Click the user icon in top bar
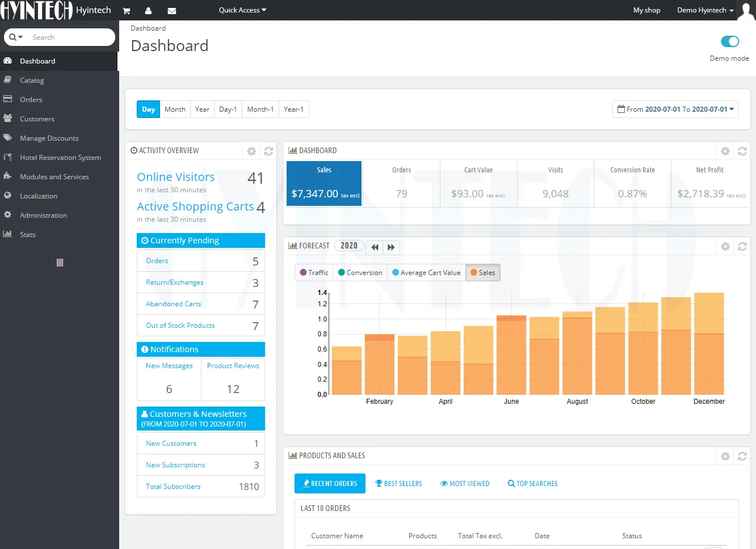756x549 pixels. coord(148,11)
